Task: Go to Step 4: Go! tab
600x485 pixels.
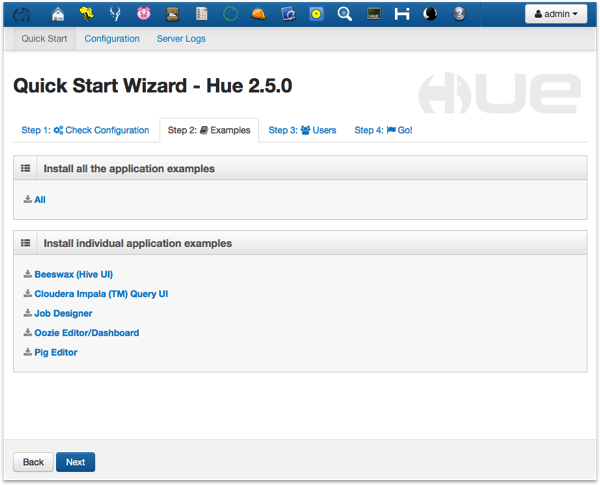Action: (x=383, y=130)
